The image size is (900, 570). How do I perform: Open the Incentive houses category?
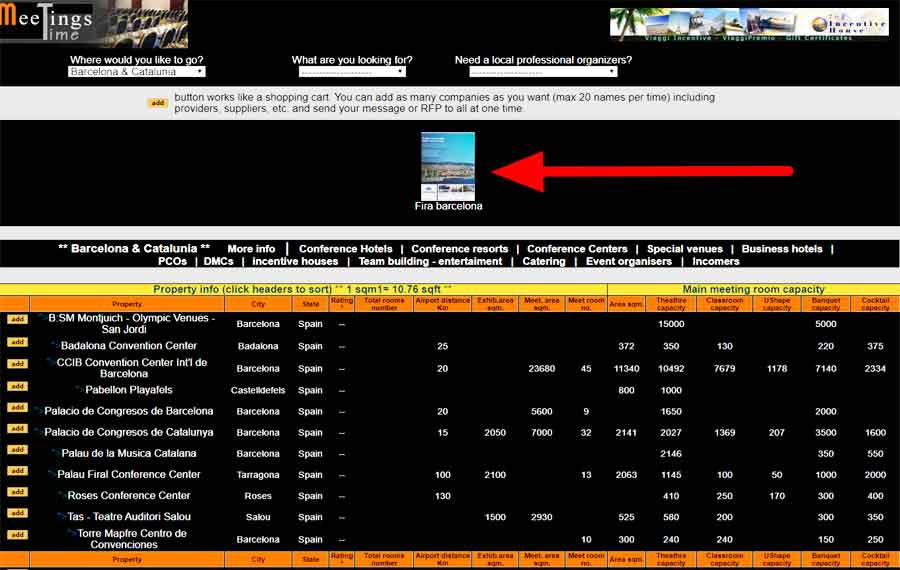(295, 262)
